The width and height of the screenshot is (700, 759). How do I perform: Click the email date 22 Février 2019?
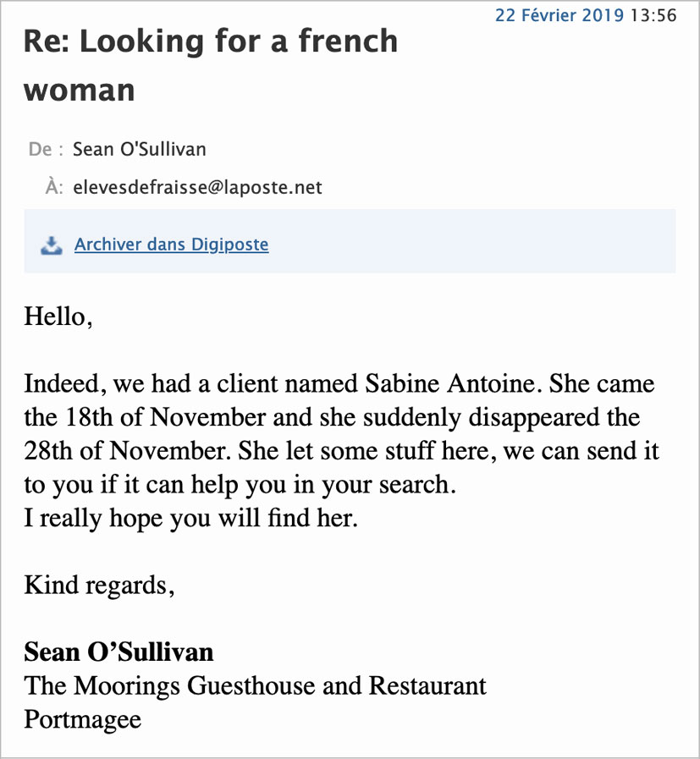click(x=559, y=15)
